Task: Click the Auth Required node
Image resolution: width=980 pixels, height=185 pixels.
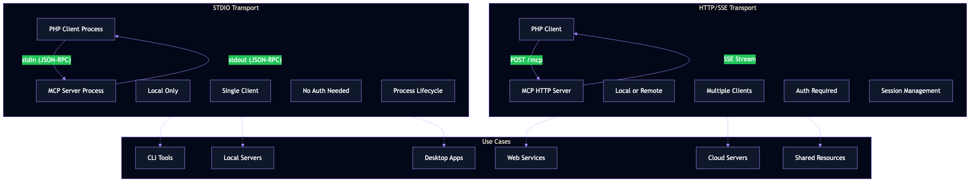Action: click(816, 91)
